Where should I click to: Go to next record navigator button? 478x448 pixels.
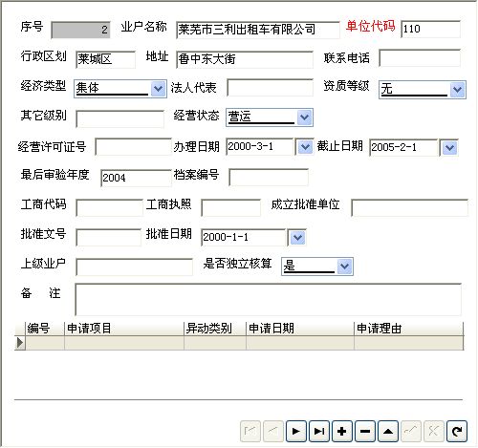[296, 431]
